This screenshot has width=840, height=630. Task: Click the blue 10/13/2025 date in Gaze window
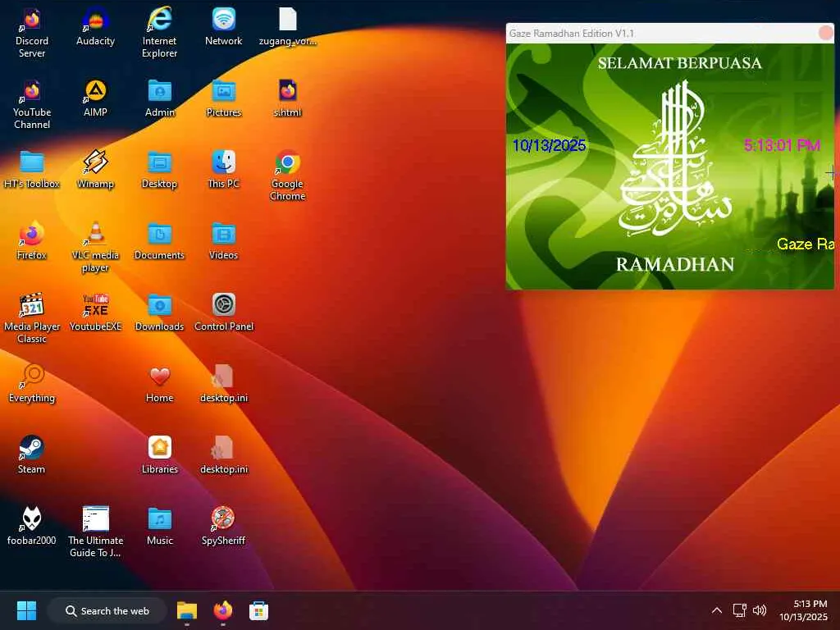point(549,145)
